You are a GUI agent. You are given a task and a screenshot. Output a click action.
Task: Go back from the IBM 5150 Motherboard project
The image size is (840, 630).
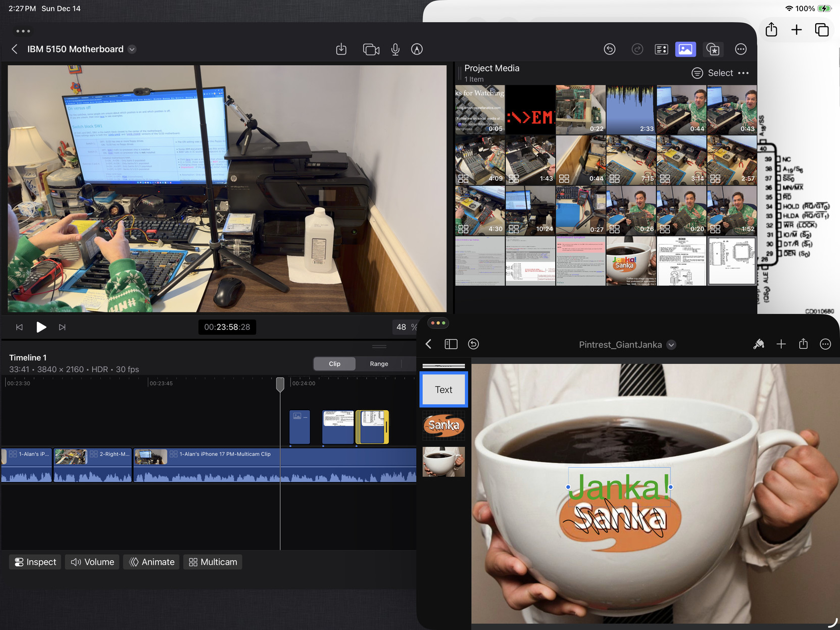coord(15,49)
